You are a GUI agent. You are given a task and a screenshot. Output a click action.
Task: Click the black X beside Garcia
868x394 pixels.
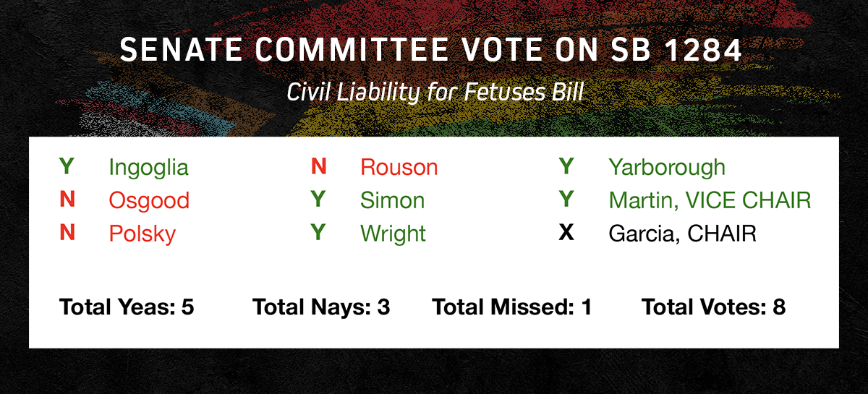coord(566,234)
